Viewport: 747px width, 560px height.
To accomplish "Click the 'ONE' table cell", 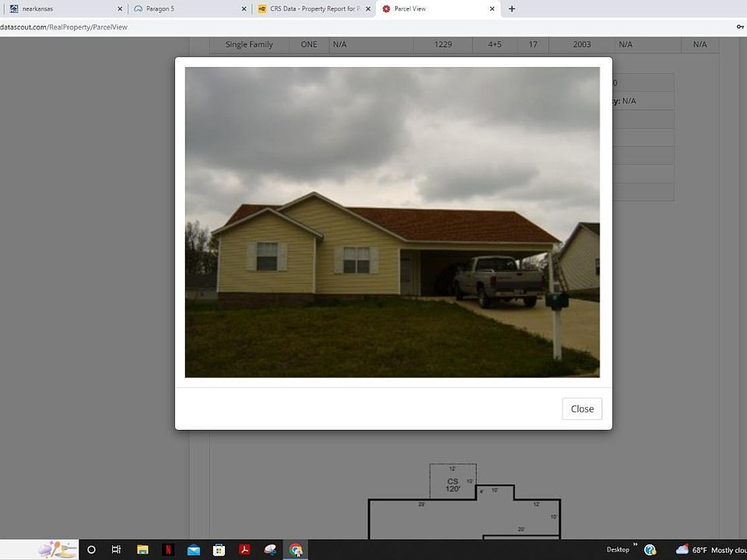I will point(309,44).
